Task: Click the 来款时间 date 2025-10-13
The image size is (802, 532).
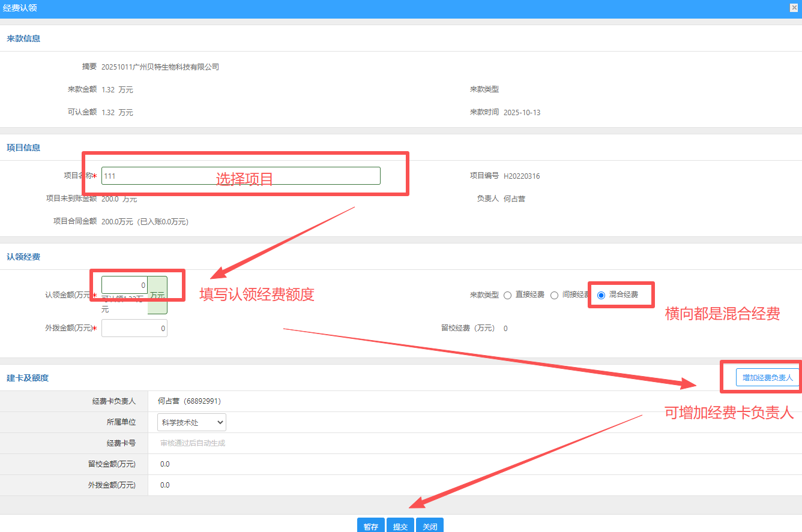Action: [522, 112]
